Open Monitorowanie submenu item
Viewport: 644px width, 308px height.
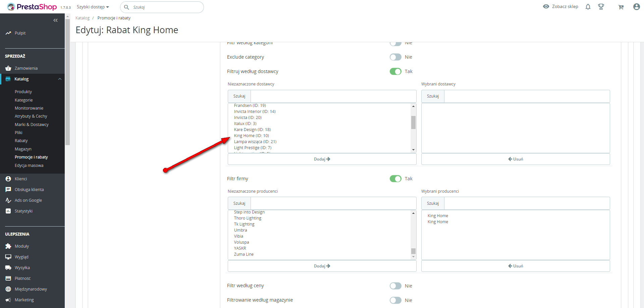pos(29,108)
